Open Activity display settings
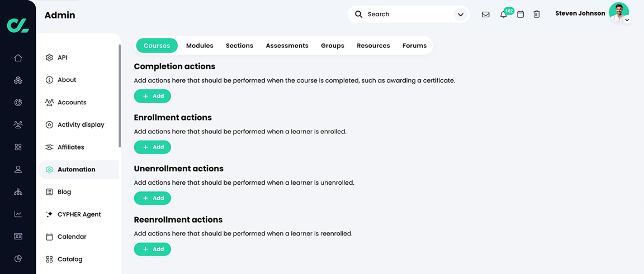The width and height of the screenshot is (644, 274). pos(78,124)
